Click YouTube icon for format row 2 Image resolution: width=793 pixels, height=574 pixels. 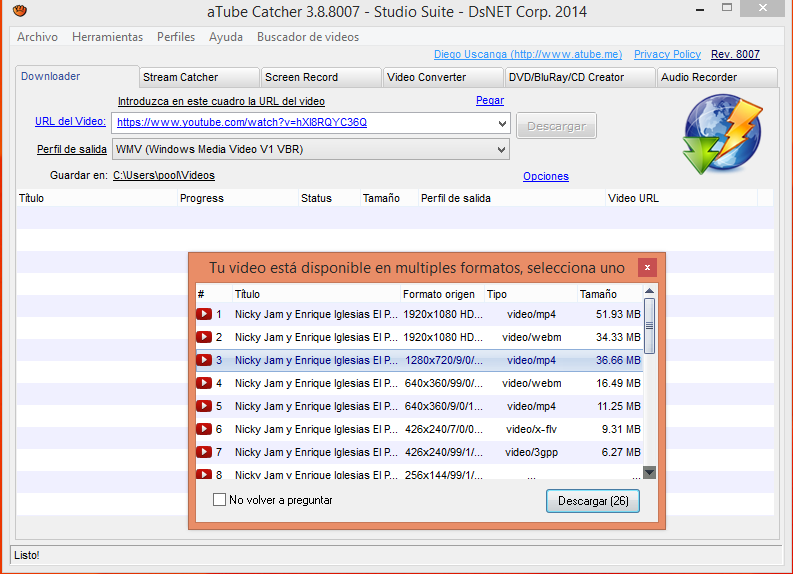coord(204,337)
